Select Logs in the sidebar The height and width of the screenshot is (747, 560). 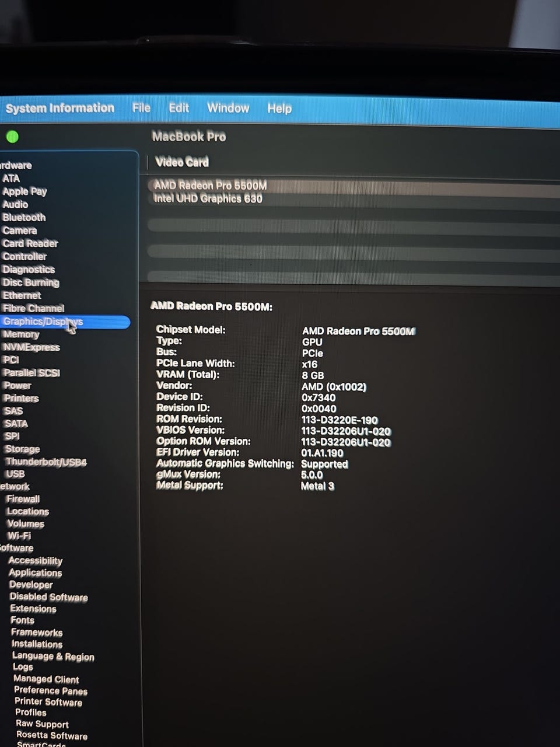tap(23, 667)
